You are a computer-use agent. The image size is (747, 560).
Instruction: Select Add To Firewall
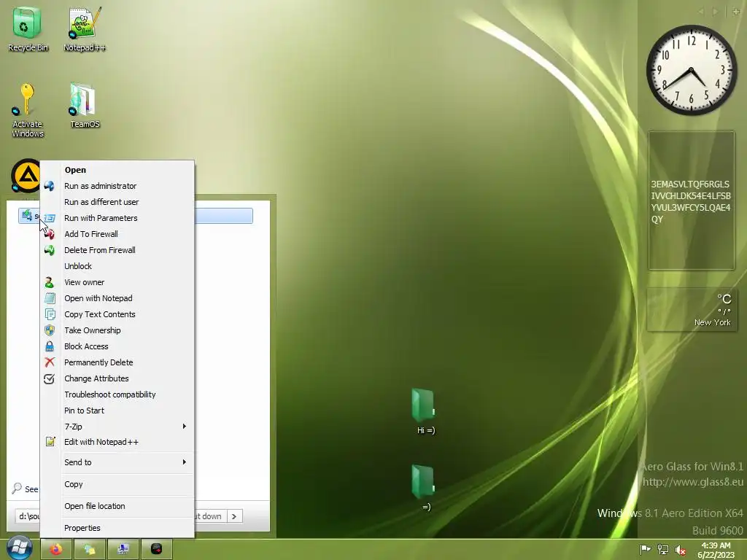tap(117, 234)
